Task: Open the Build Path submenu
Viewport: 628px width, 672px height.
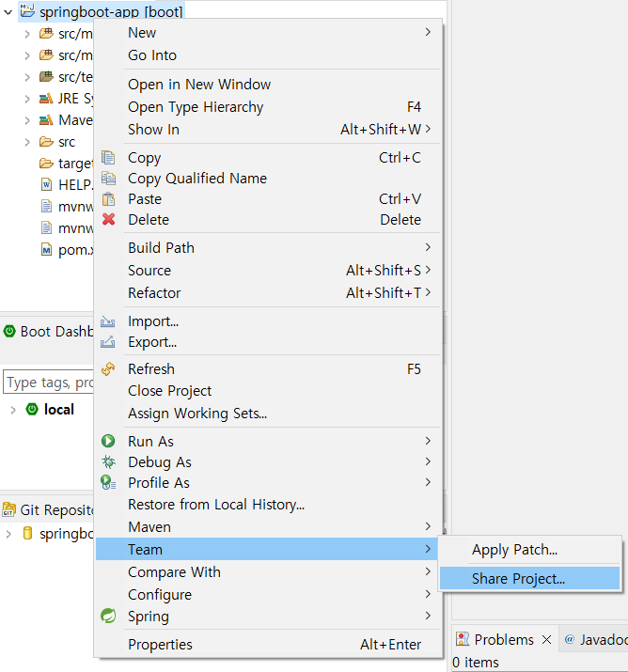Action: point(269,248)
